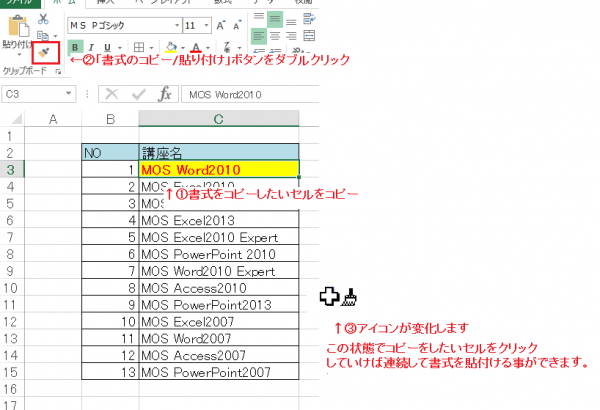Select column C header
The width and height of the screenshot is (600, 410).
click(218, 119)
